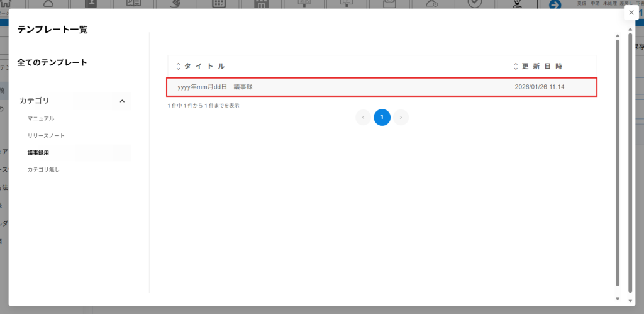Viewport: 644px width, 314px height.
Task: Go to previous page arrow
Action: pyautogui.click(x=363, y=117)
